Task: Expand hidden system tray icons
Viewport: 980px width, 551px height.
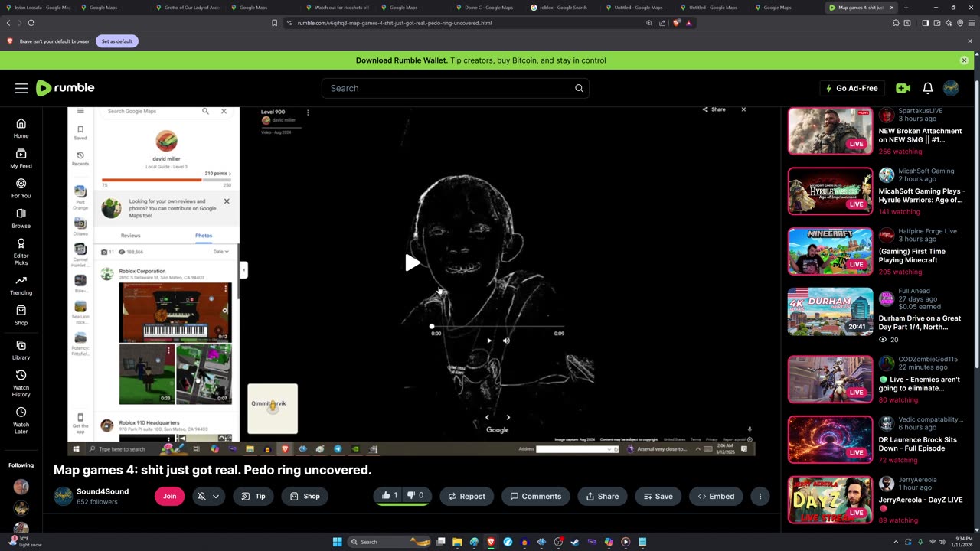Action: (896, 542)
